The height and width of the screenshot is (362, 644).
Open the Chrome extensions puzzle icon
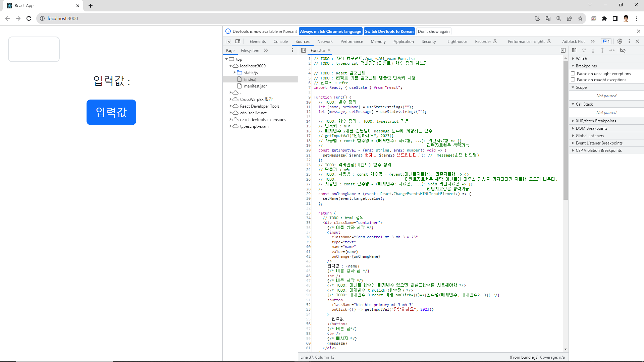click(604, 18)
